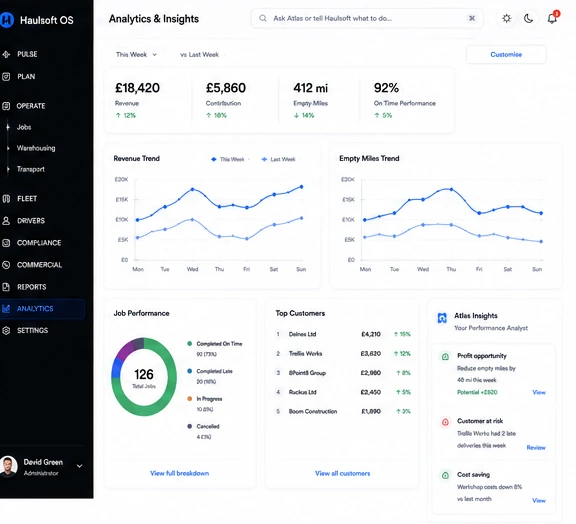576x524 pixels.
Task: Click the Reports document icon
Action: (x=6, y=287)
